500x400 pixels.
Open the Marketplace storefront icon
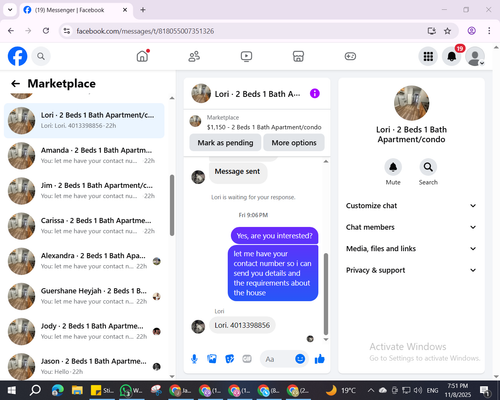click(x=298, y=56)
